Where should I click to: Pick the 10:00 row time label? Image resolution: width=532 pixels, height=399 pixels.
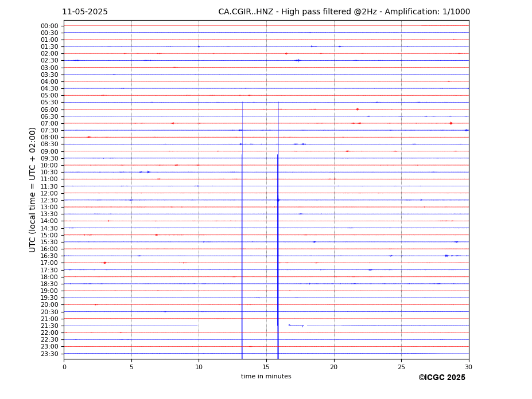click(x=49, y=166)
